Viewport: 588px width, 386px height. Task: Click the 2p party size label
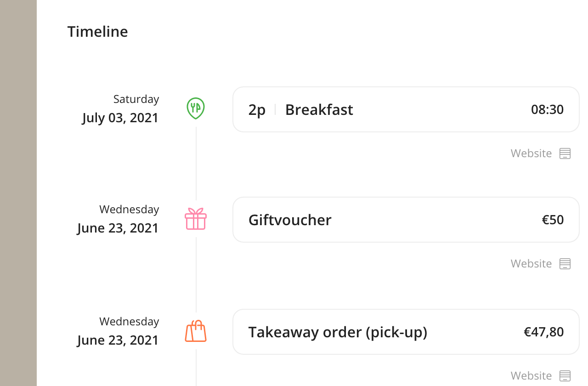pos(257,110)
